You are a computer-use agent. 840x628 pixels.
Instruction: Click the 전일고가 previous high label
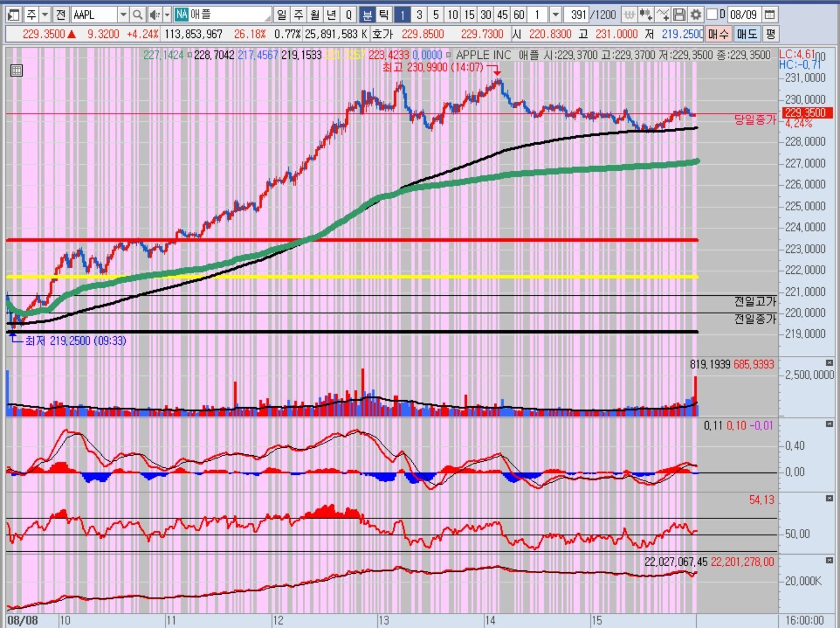pos(755,301)
